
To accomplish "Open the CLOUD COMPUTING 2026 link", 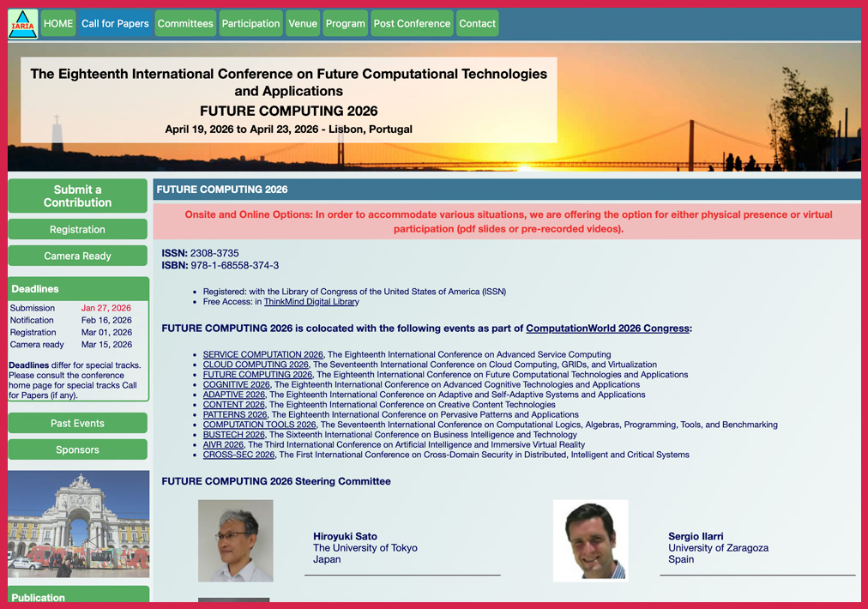I will 256,365.
